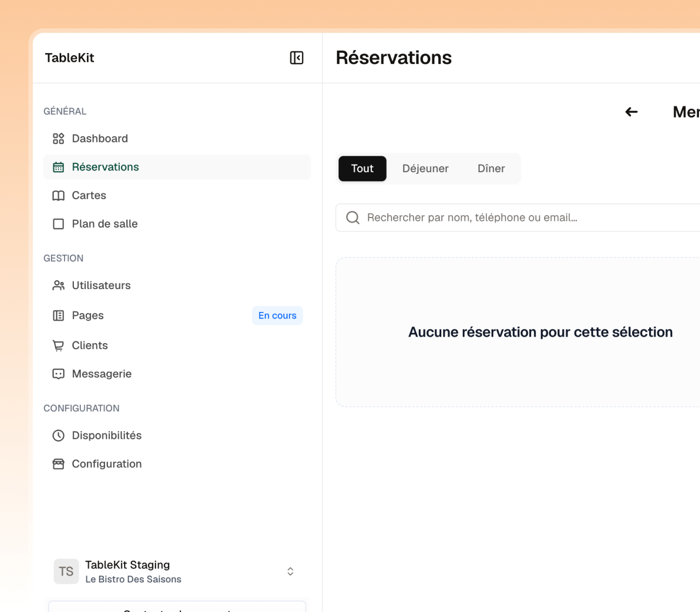Open Disponibilités settings
The width and height of the screenshot is (700, 612).
(x=177, y=436)
